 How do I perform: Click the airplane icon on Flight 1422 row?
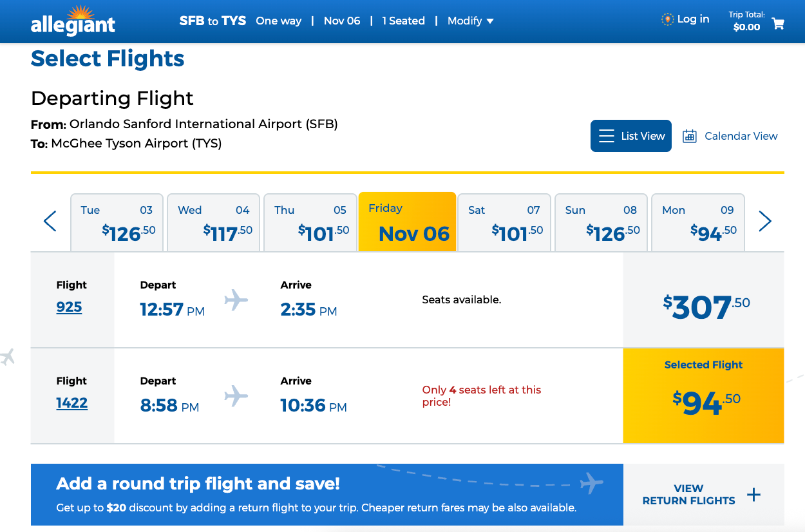[x=236, y=395]
